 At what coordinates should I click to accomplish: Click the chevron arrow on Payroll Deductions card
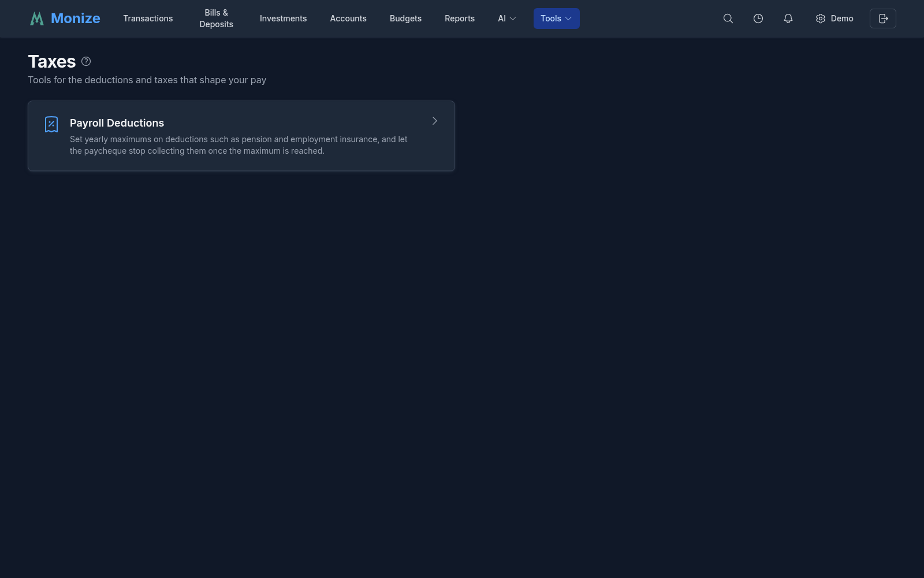(435, 121)
